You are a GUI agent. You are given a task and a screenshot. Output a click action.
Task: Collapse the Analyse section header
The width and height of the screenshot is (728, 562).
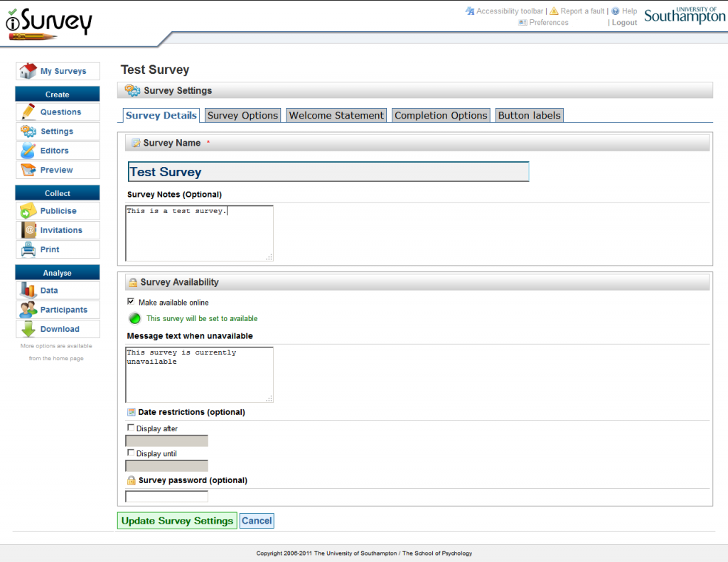click(57, 272)
